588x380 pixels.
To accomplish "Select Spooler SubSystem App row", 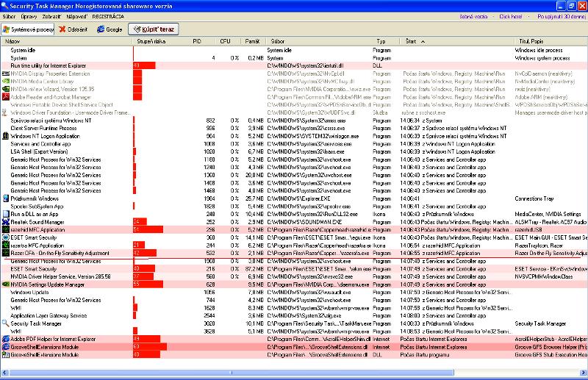I will 294,207.
